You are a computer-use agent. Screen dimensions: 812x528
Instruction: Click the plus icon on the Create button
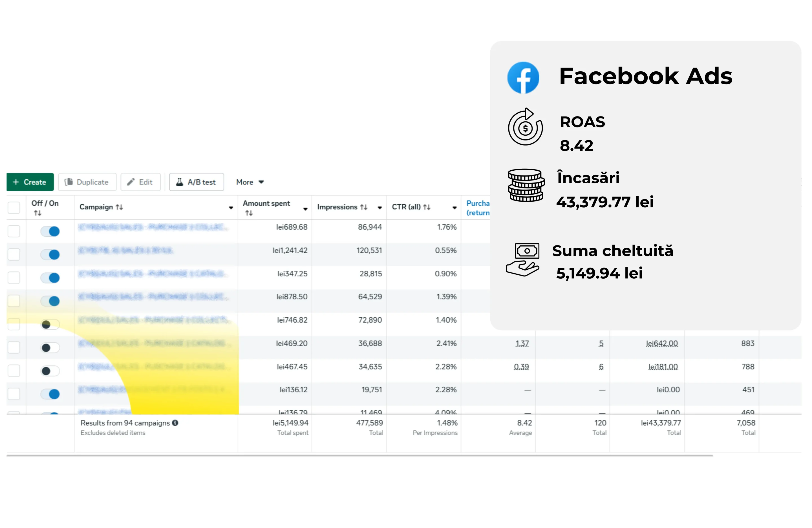(16, 182)
